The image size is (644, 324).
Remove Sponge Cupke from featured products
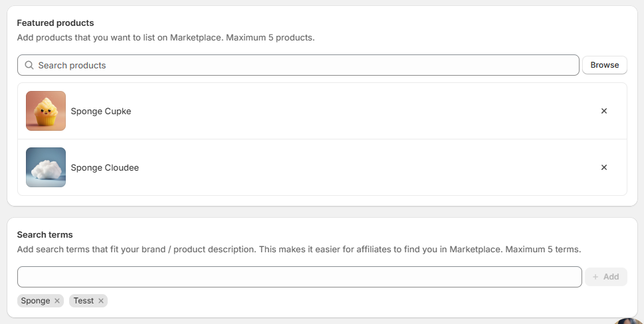(x=603, y=112)
